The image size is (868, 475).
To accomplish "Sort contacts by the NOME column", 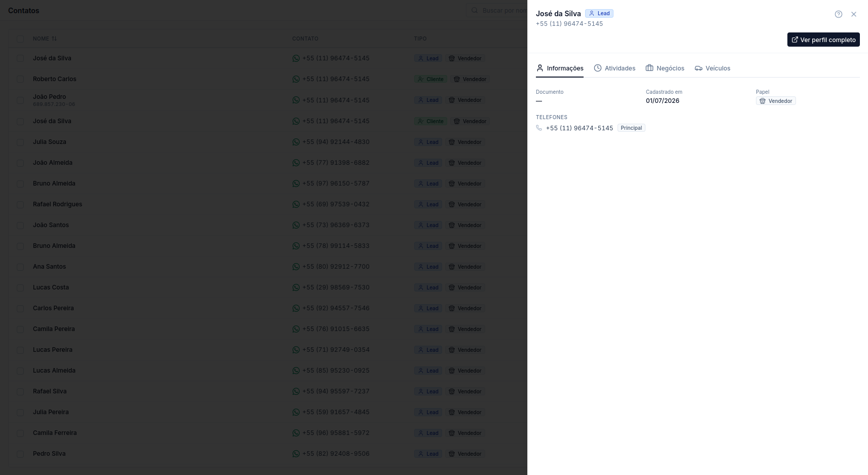I will [x=45, y=39].
